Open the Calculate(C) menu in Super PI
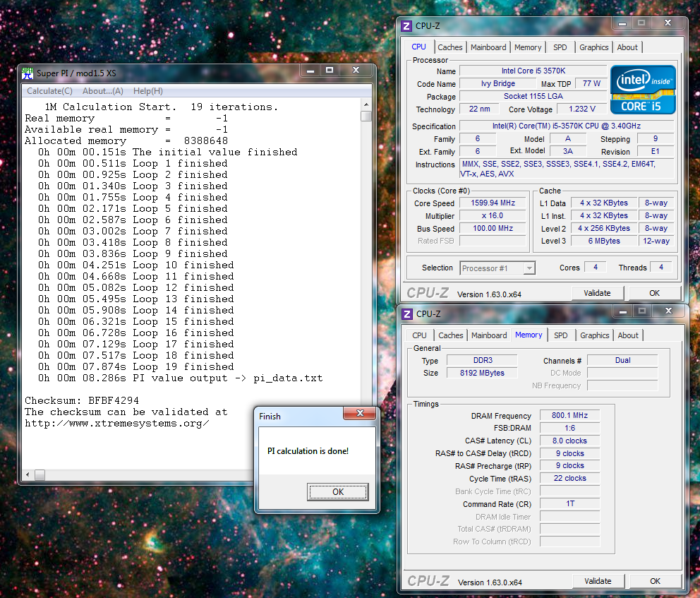 (49, 91)
